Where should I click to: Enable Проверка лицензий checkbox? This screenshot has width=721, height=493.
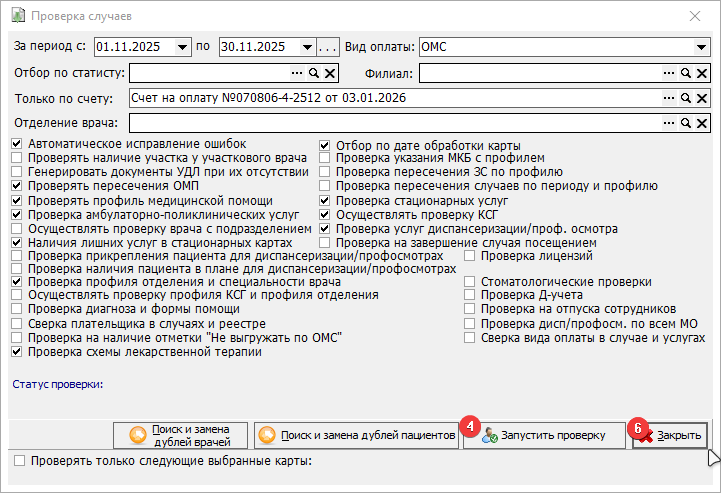coord(469,256)
